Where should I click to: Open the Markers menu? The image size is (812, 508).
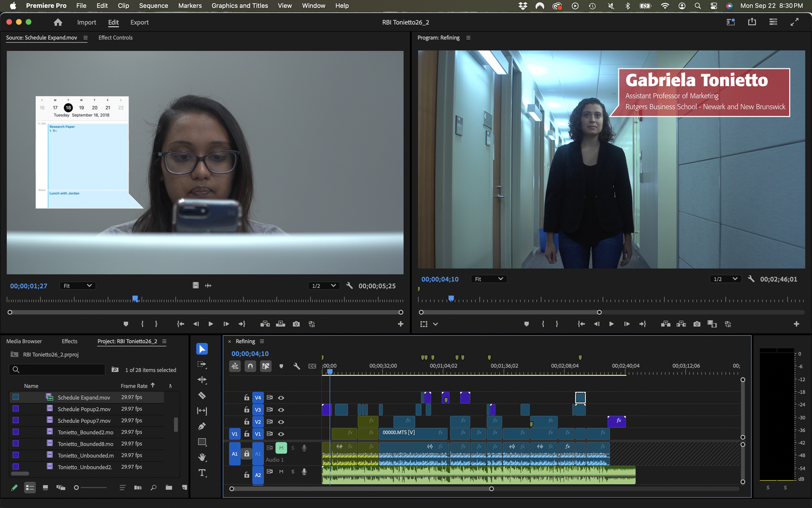pos(190,5)
